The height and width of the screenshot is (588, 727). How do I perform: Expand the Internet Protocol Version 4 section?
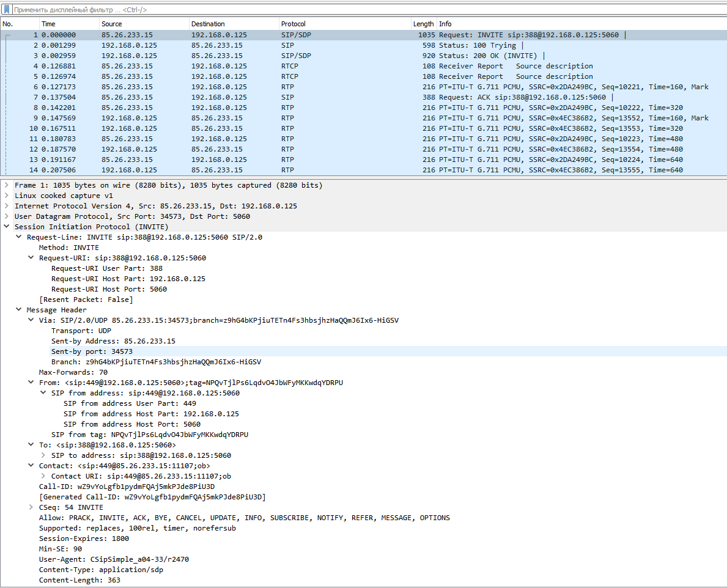coord(6,206)
